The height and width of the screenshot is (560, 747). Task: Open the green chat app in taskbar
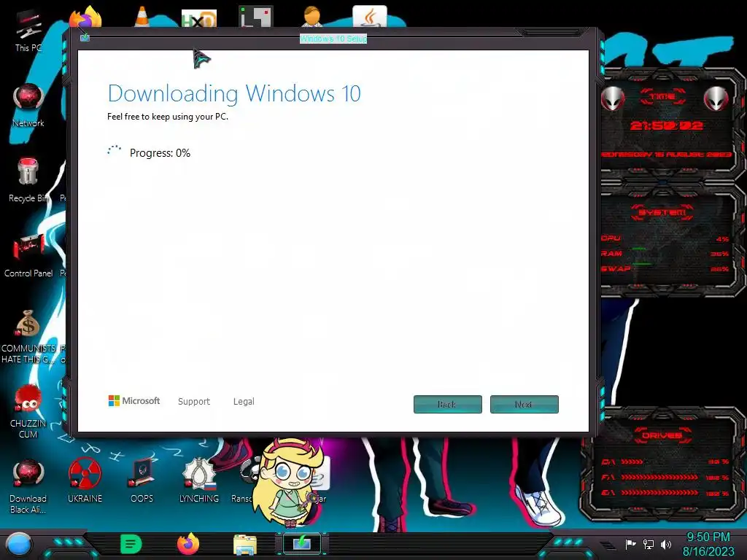[x=131, y=544]
